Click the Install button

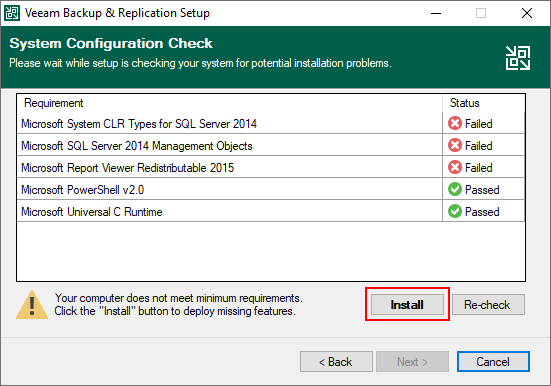[x=407, y=304]
